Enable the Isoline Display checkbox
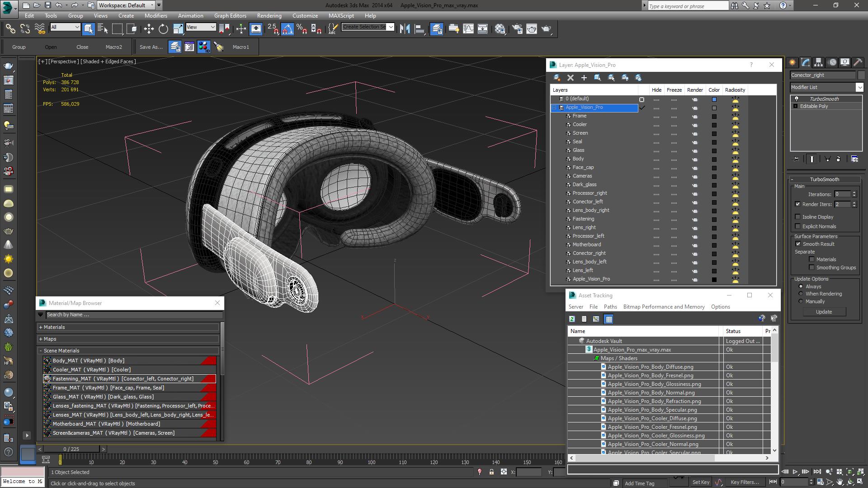 tap(798, 217)
